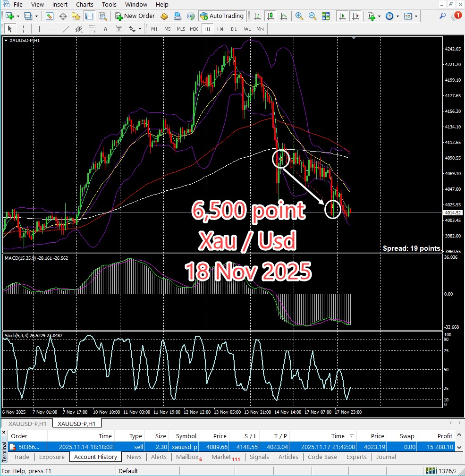Select the Fibonacci retracement tool
This screenshot has height=476, width=465.
click(x=91, y=29)
